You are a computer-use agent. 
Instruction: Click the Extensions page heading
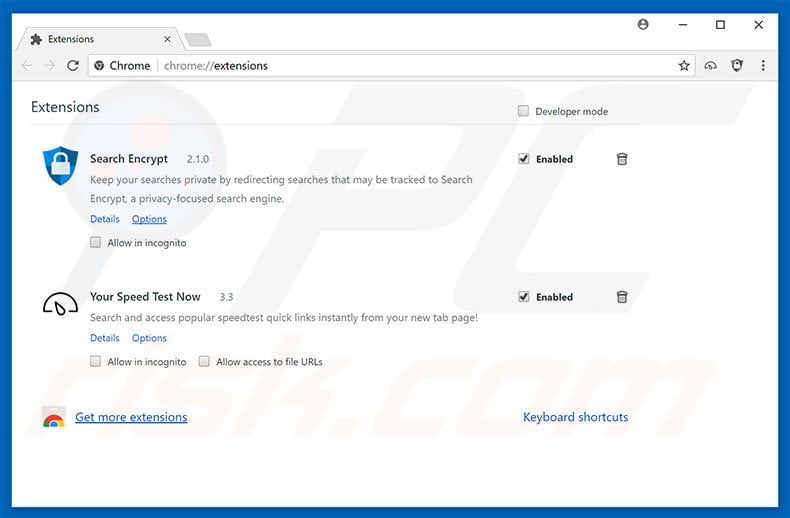[65, 107]
